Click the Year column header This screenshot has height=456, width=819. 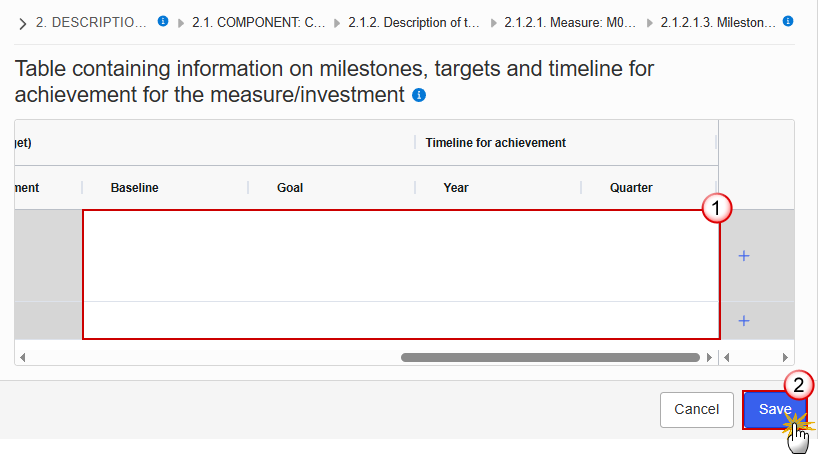coord(456,187)
